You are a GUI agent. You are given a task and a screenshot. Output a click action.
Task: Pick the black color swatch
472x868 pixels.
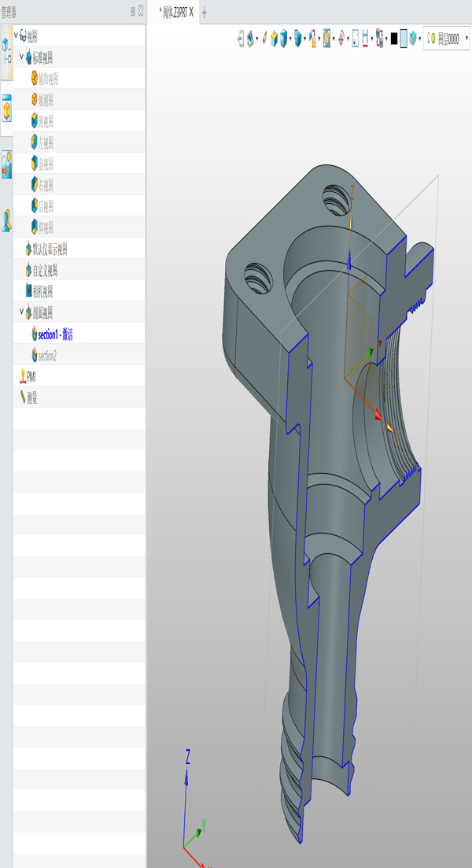[394, 39]
